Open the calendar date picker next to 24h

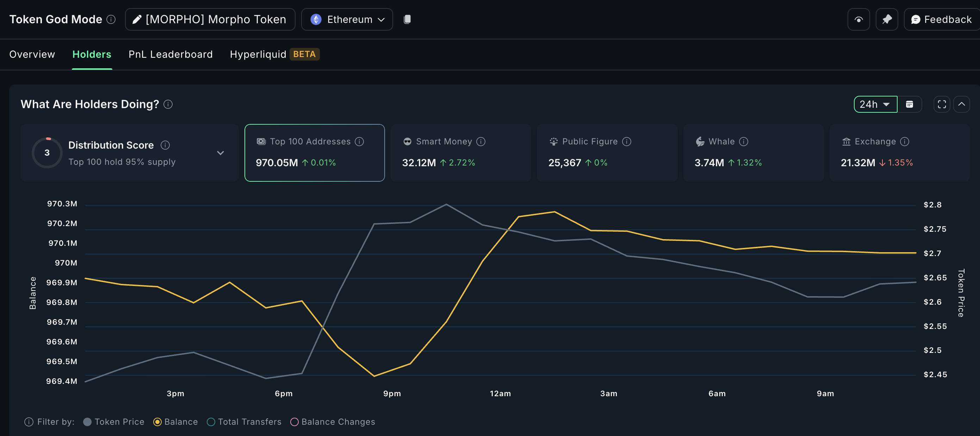coord(910,104)
